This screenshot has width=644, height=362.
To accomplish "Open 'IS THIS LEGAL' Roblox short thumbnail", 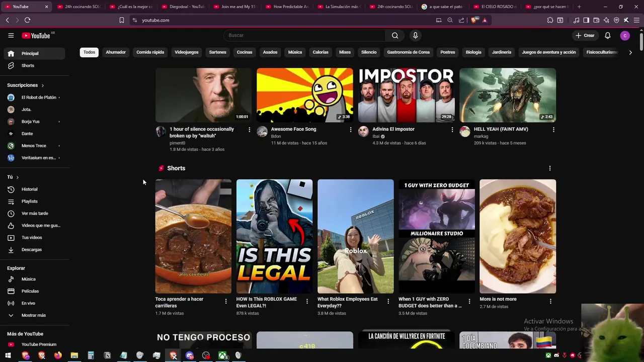I will (274, 236).
